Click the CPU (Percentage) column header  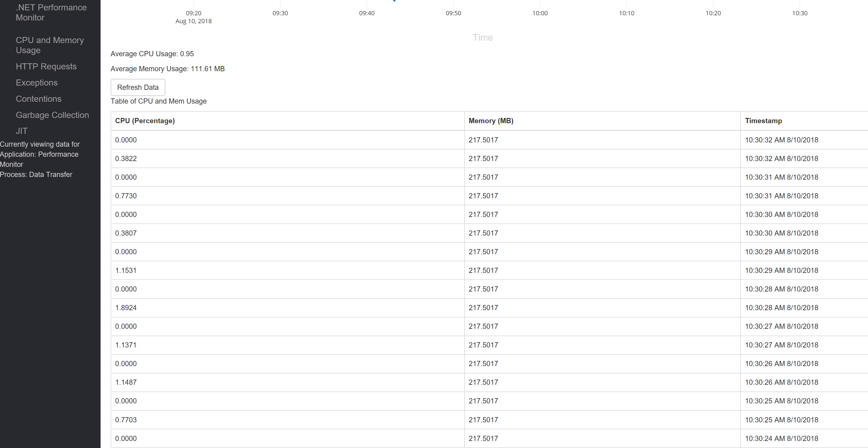click(145, 121)
